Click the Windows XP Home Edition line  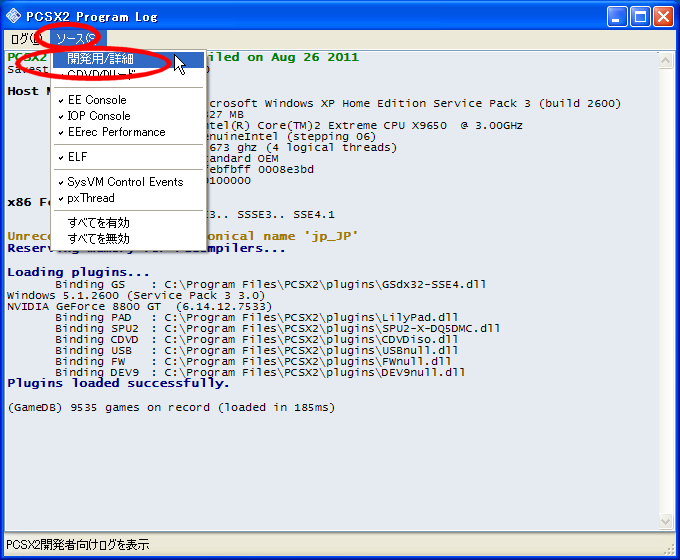click(414, 104)
